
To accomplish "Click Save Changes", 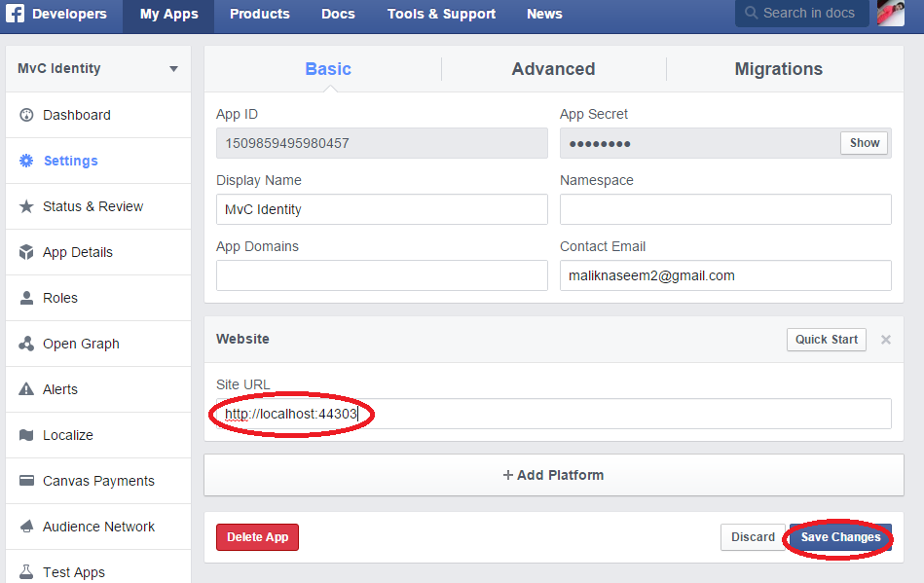I will (x=840, y=537).
